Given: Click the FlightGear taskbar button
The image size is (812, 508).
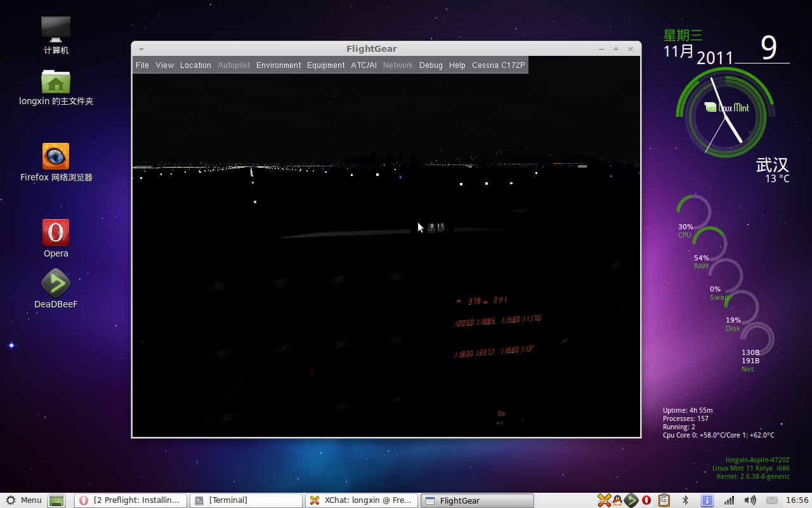Looking at the screenshot, I should pyautogui.click(x=477, y=500).
